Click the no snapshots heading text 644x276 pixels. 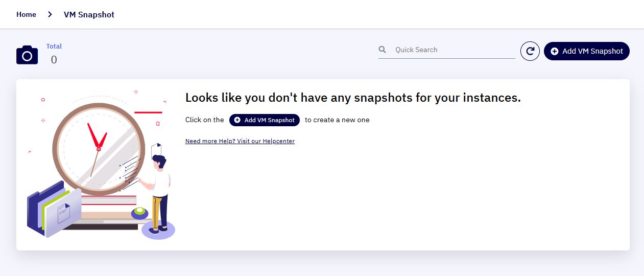click(x=353, y=98)
